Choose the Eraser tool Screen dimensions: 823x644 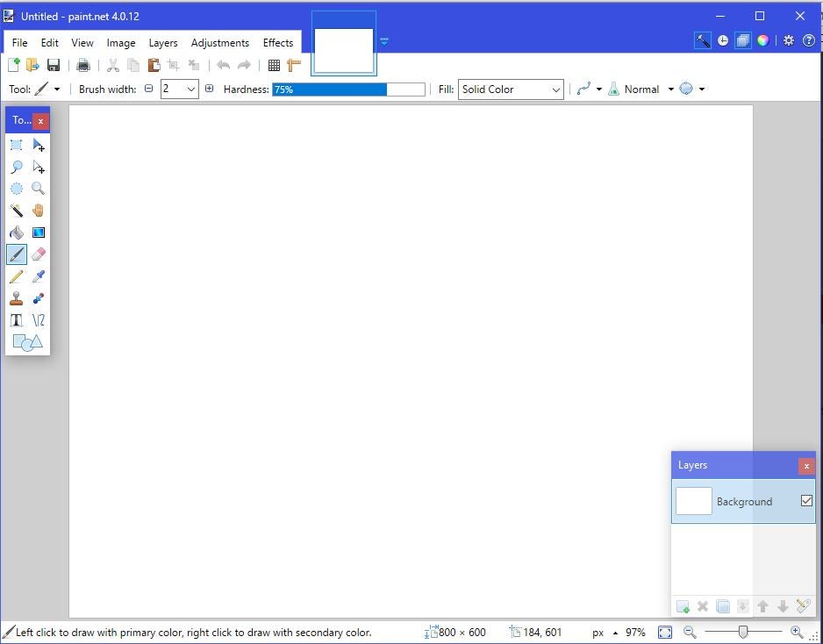[x=39, y=254]
